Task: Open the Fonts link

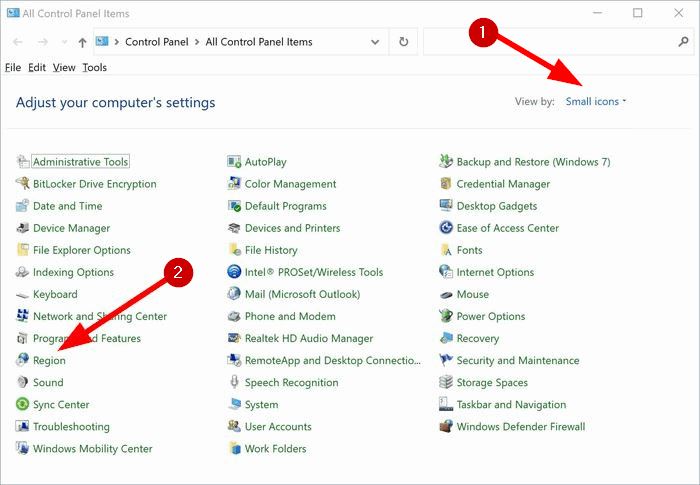Action: pyautogui.click(x=469, y=250)
